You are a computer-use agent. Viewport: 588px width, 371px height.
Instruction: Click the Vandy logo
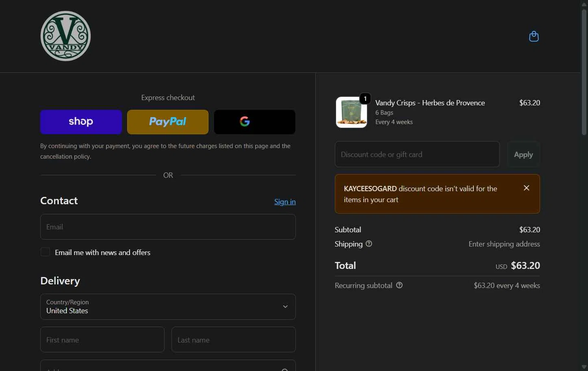(x=65, y=36)
